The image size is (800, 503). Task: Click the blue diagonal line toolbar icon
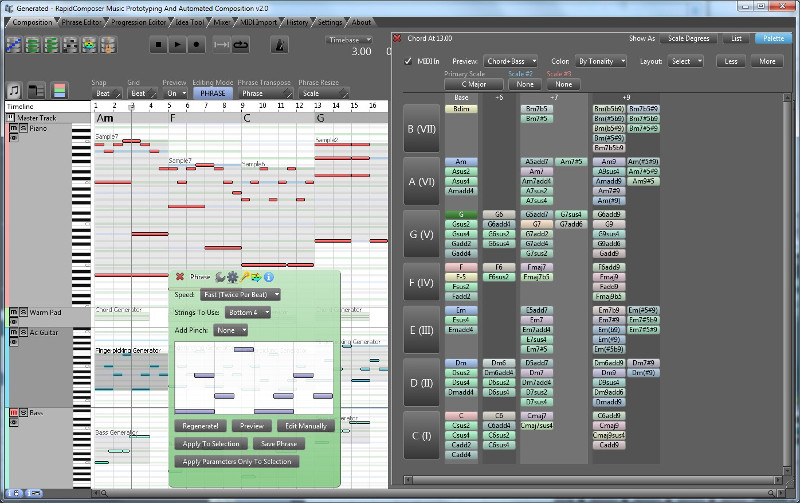(x=14, y=45)
